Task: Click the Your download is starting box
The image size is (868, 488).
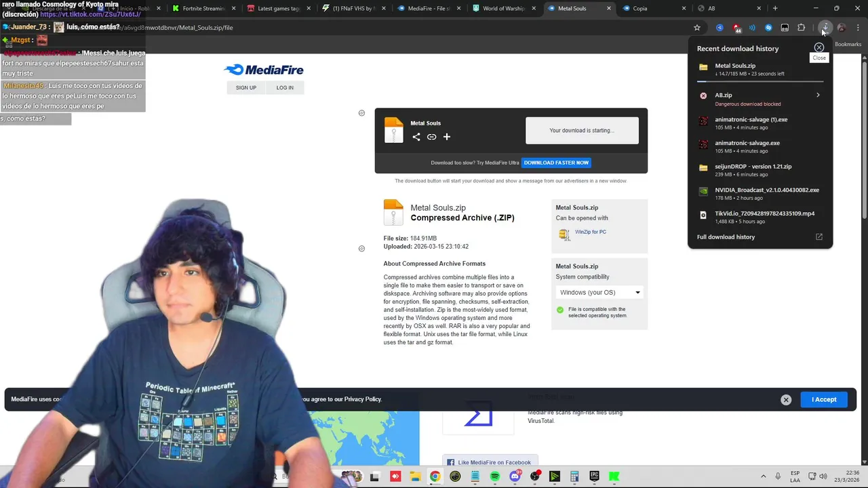Action: coord(582,131)
